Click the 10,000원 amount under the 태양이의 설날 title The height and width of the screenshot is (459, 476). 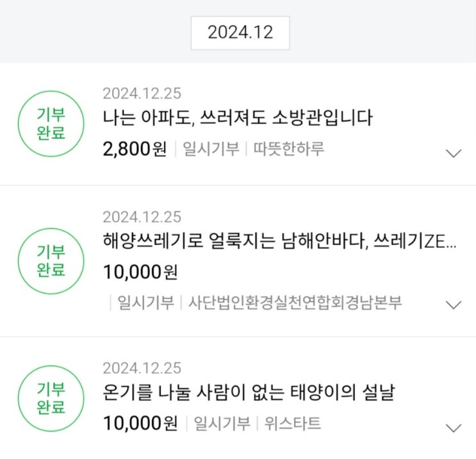coord(140,423)
